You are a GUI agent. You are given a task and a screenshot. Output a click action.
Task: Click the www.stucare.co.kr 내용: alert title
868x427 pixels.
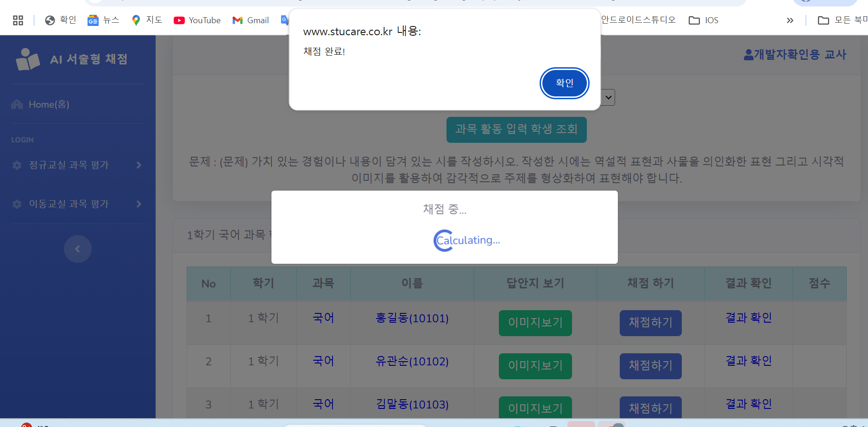coord(362,32)
